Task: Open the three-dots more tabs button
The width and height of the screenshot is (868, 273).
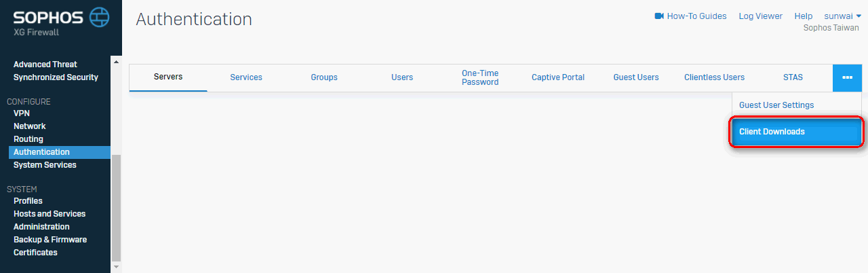Action: pos(847,77)
